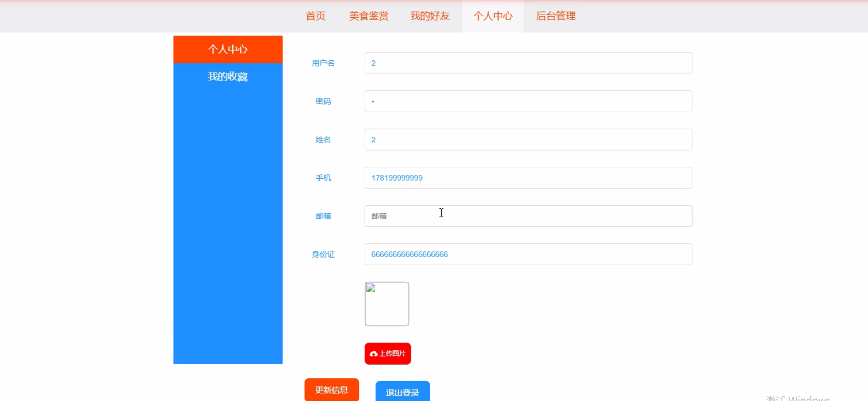Go to 美食鉴赏 in top navigation

click(x=369, y=16)
